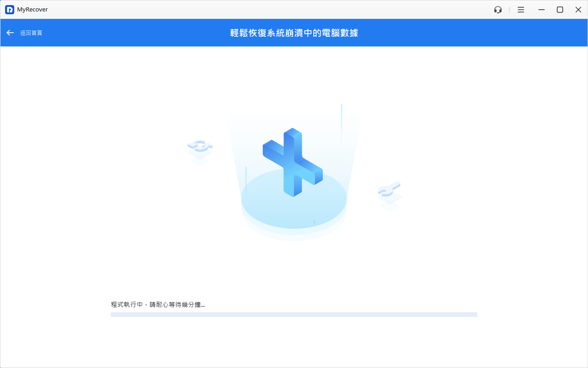Click the header title 輕鬆恢復系統崩潰中的電腦數據
The width and height of the screenshot is (588, 368).
tap(294, 33)
